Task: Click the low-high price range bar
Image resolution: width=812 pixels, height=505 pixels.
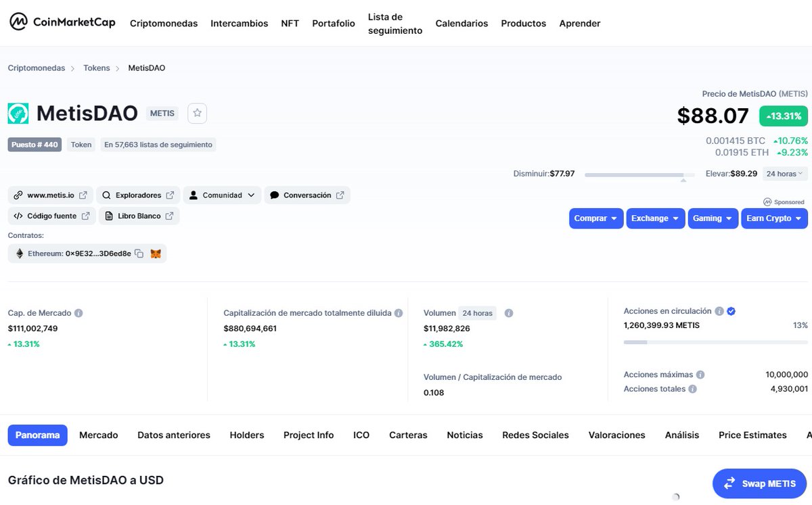Action: pos(639,174)
